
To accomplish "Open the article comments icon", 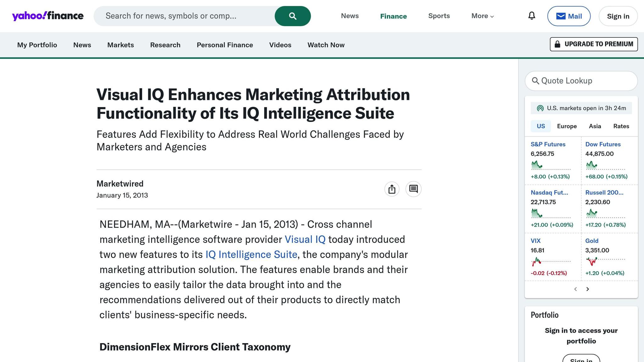I will [414, 189].
